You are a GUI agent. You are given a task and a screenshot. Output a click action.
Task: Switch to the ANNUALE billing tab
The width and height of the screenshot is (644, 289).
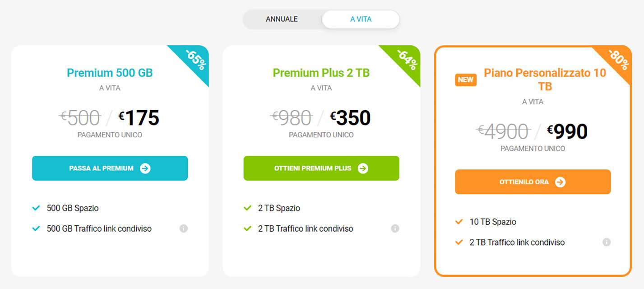282,19
